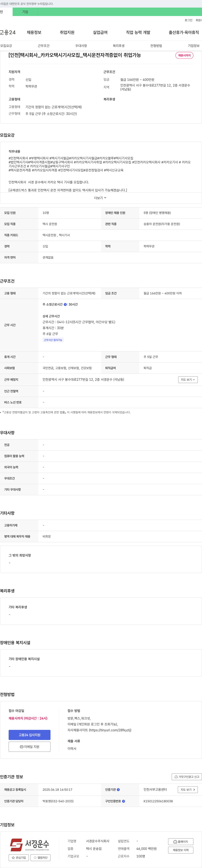The width and height of the screenshot is (202, 868).
Task: Click the 주 소정근로시간 help icon
Action: (65, 304)
